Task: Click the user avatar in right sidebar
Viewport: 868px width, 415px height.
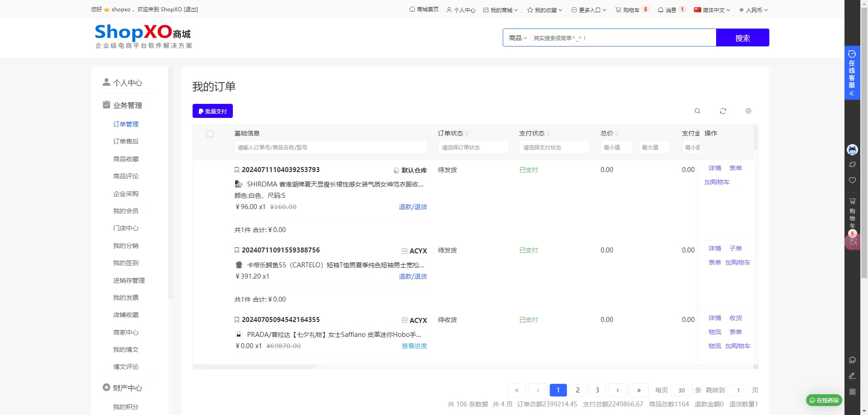Action: click(852, 149)
